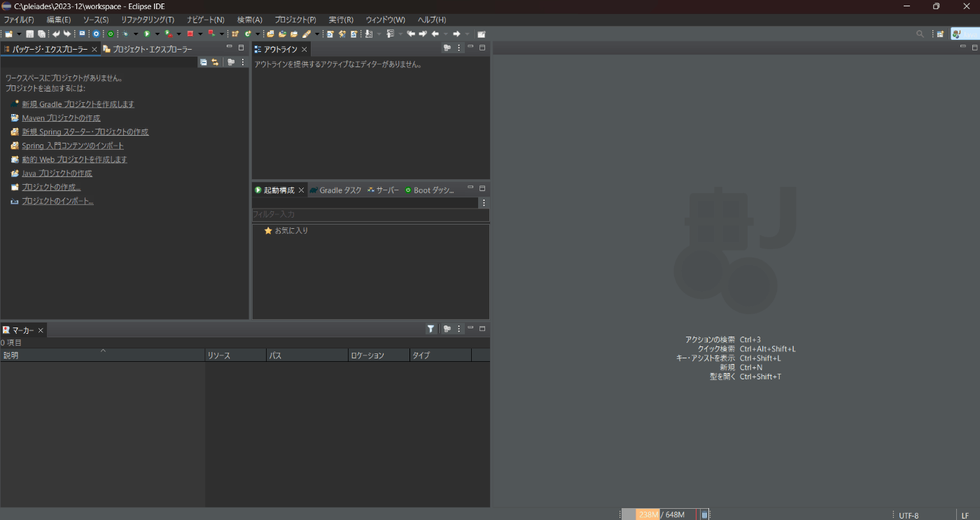
Task: Open the ファイル(F) menu
Action: [19, 20]
